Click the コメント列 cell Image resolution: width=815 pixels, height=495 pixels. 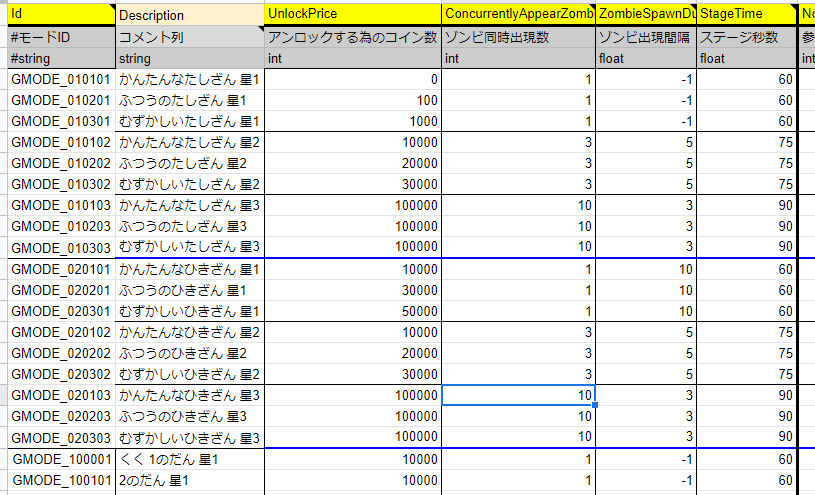[188, 37]
